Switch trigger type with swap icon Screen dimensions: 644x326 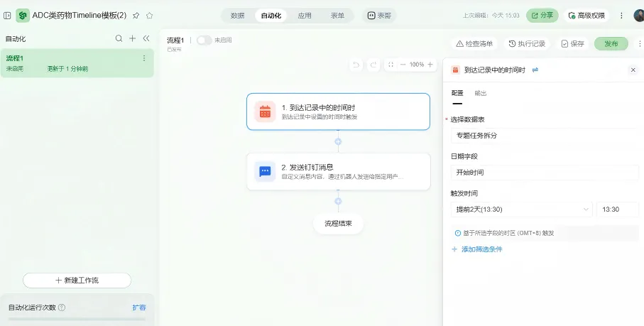(x=535, y=70)
